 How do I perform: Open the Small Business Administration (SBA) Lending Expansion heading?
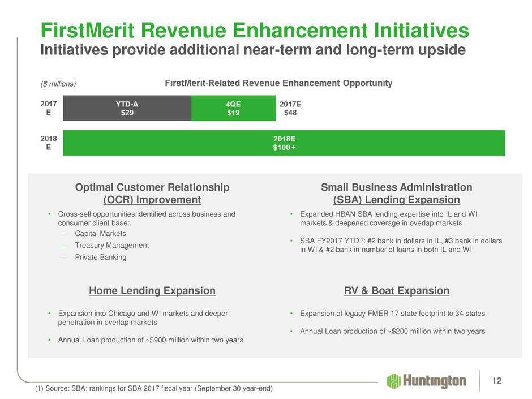pyautogui.click(x=396, y=193)
